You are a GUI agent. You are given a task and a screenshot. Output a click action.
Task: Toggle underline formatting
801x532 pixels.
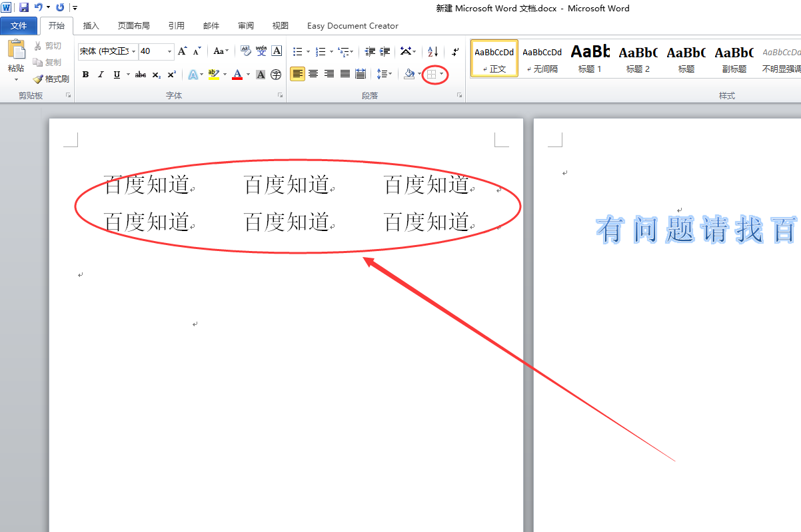point(117,75)
